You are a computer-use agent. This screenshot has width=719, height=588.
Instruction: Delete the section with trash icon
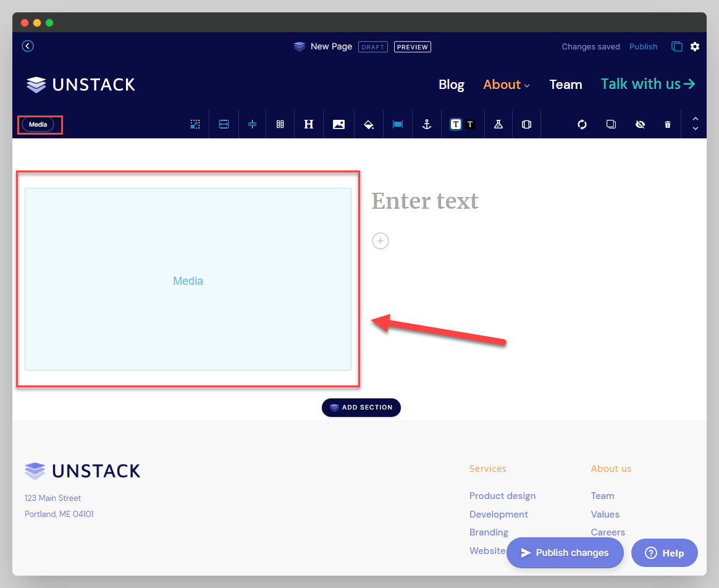coord(667,124)
